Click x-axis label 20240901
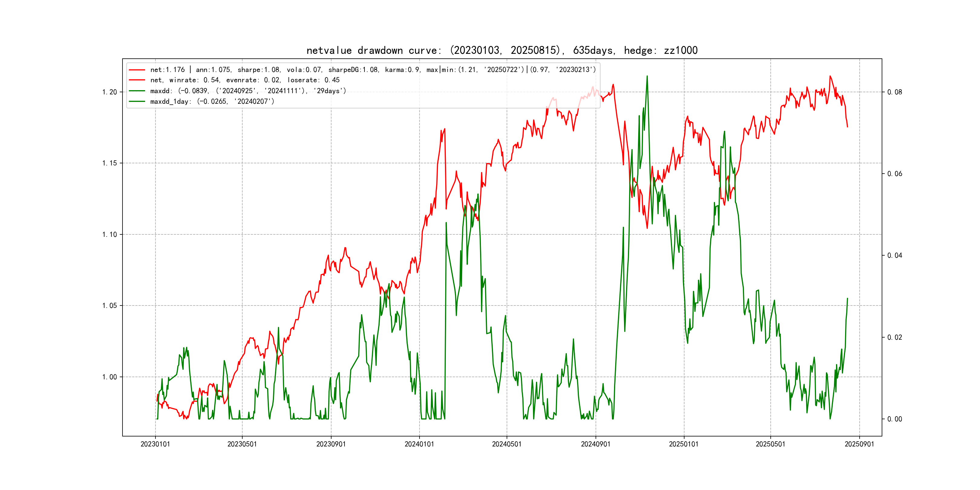 coord(595,444)
